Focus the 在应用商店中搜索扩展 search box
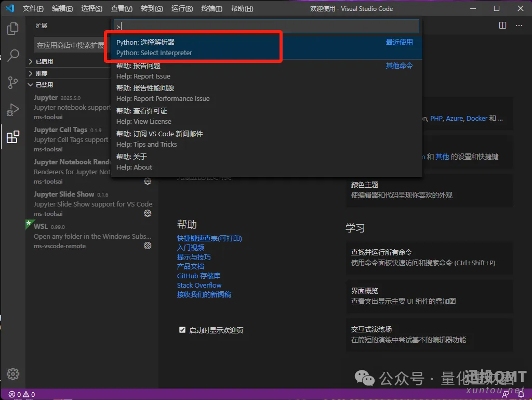Image resolution: width=532 pixels, height=400 pixels. [72, 45]
